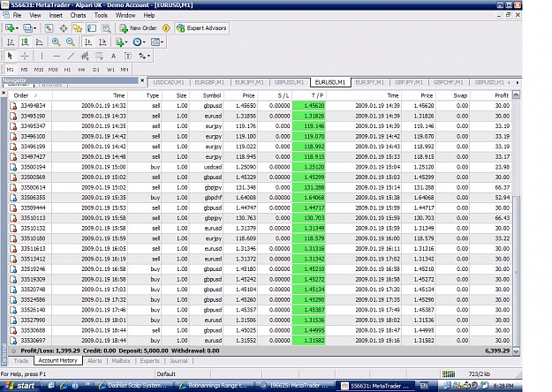Open the File menu
Image resolution: width=552 pixels, height=392 pixels.
click(17, 15)
